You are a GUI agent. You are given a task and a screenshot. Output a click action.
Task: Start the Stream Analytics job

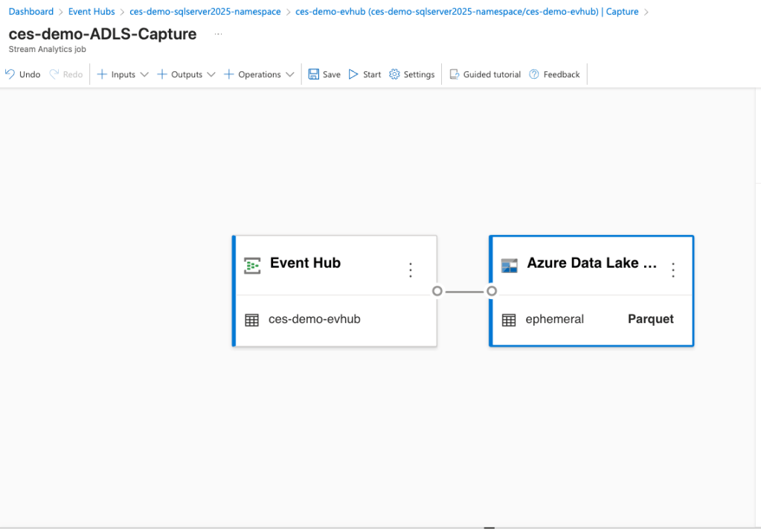[x=365, y=74]
